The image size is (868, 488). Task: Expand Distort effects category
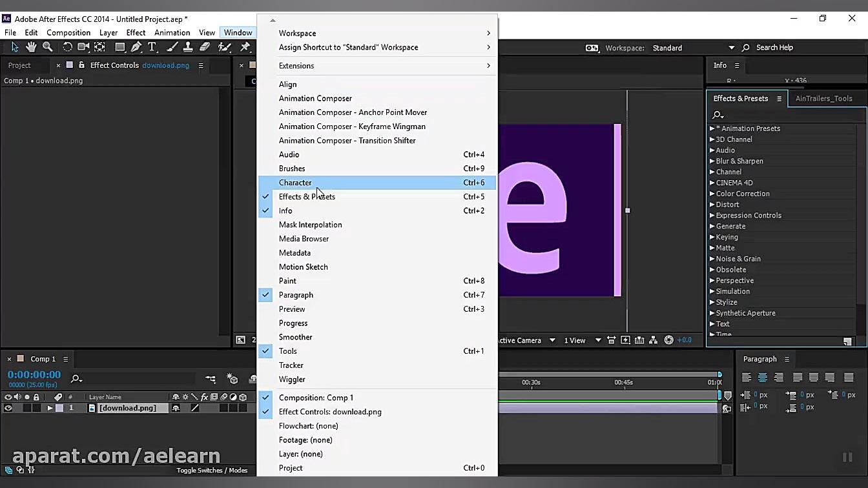click(x=712, y=205)
